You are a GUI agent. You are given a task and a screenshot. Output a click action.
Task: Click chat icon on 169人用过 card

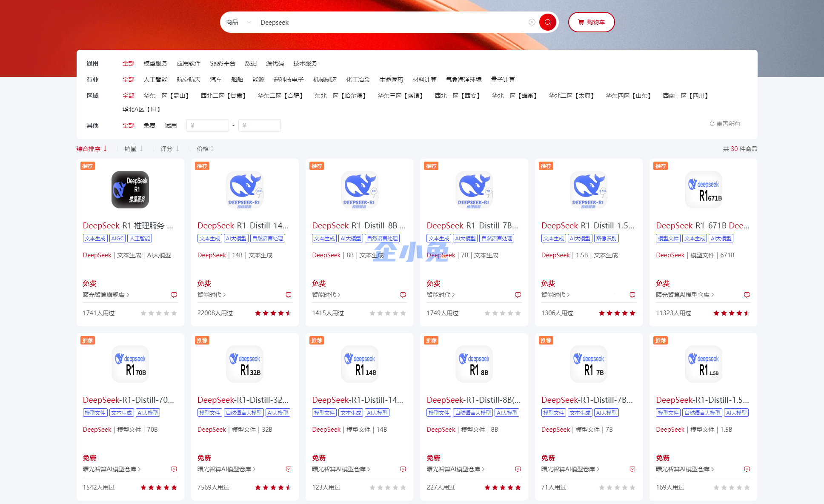point(747,469)
